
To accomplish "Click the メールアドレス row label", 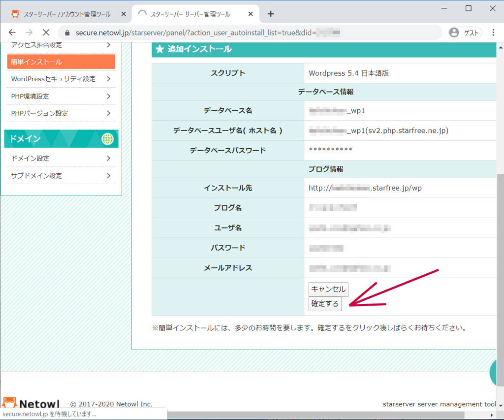I will [x=228, y=268].
